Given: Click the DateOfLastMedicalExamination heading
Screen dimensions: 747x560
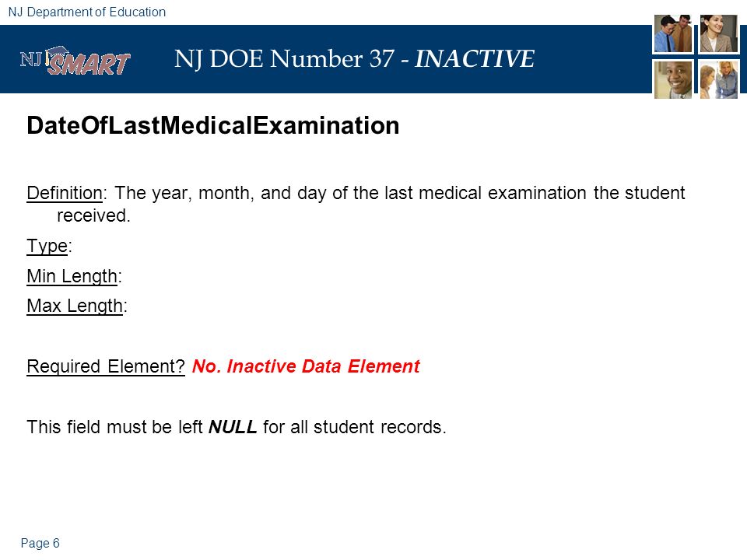Looking at the screenshot, I should tap(213, 126).
